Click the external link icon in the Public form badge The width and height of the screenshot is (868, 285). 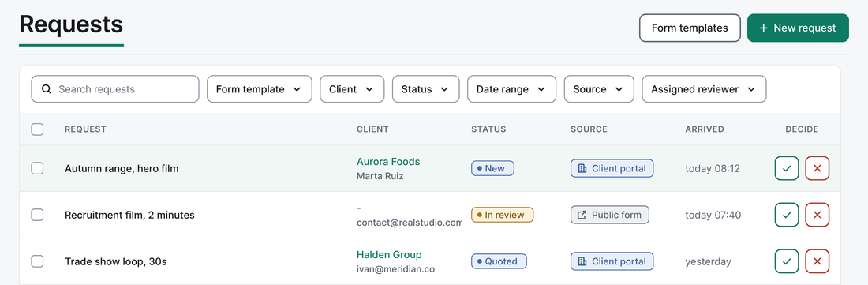582,215
